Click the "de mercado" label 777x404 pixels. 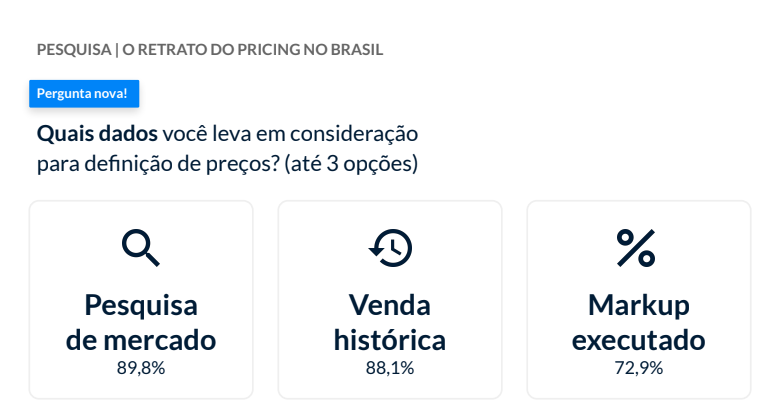pos(141,339)
